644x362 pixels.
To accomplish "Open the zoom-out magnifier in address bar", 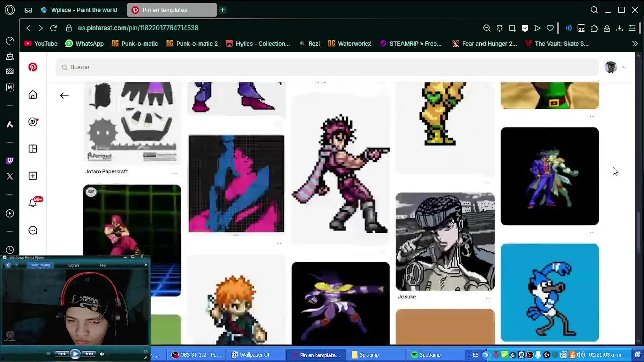I will [487, 28].
